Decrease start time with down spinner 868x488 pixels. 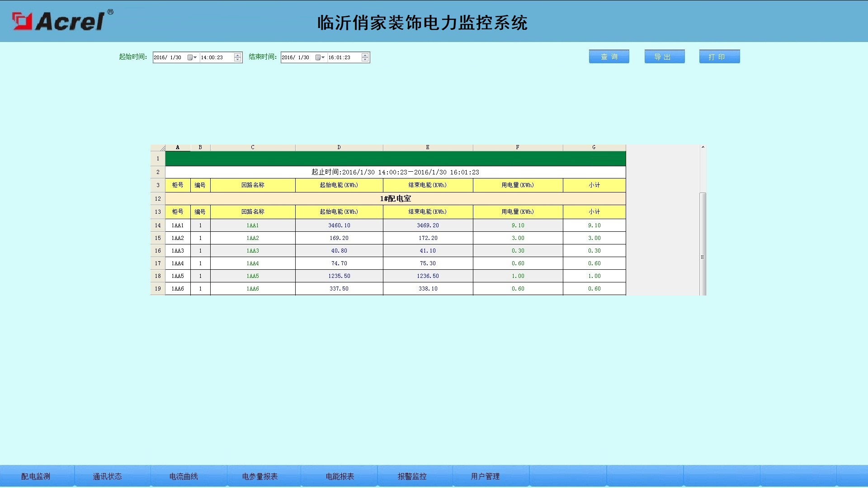[238, 60]
